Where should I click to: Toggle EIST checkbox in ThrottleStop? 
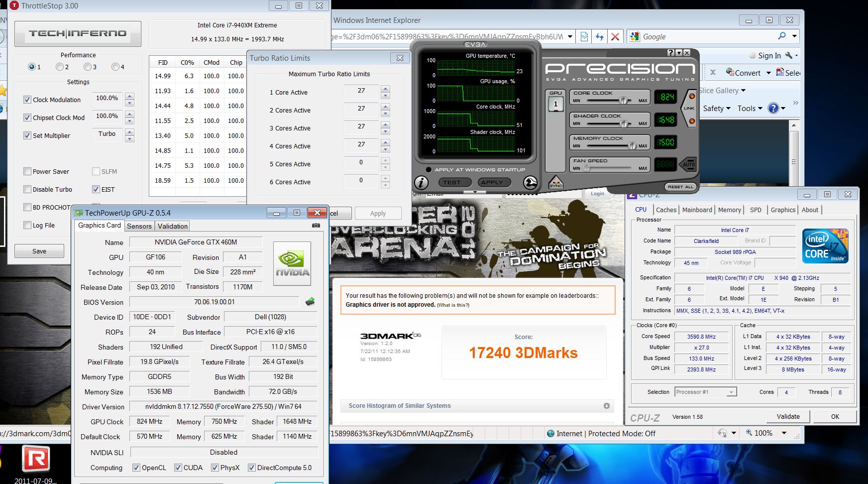pyautogui.click(x=96, y=189)
